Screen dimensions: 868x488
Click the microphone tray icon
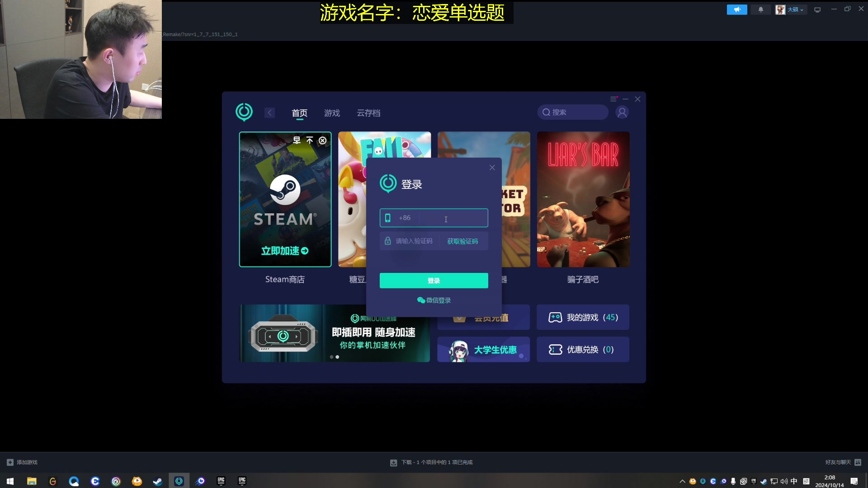[733, 481]
